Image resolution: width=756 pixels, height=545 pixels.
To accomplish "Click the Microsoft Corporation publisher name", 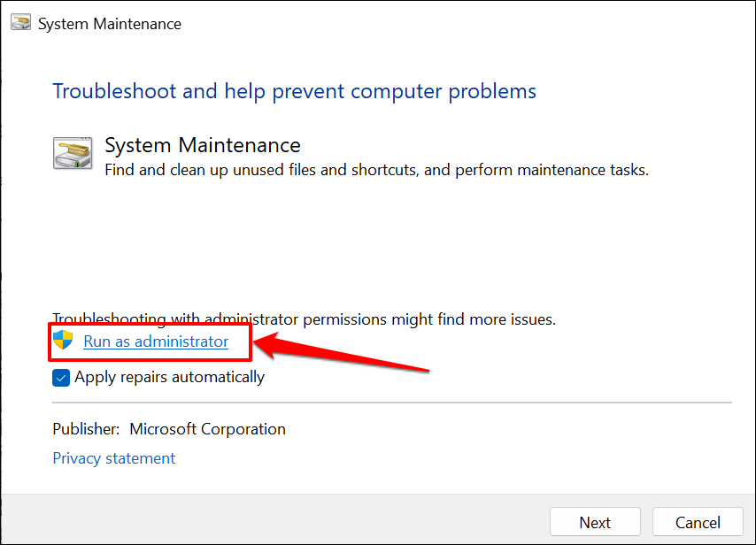I will (x=207, y=429).
